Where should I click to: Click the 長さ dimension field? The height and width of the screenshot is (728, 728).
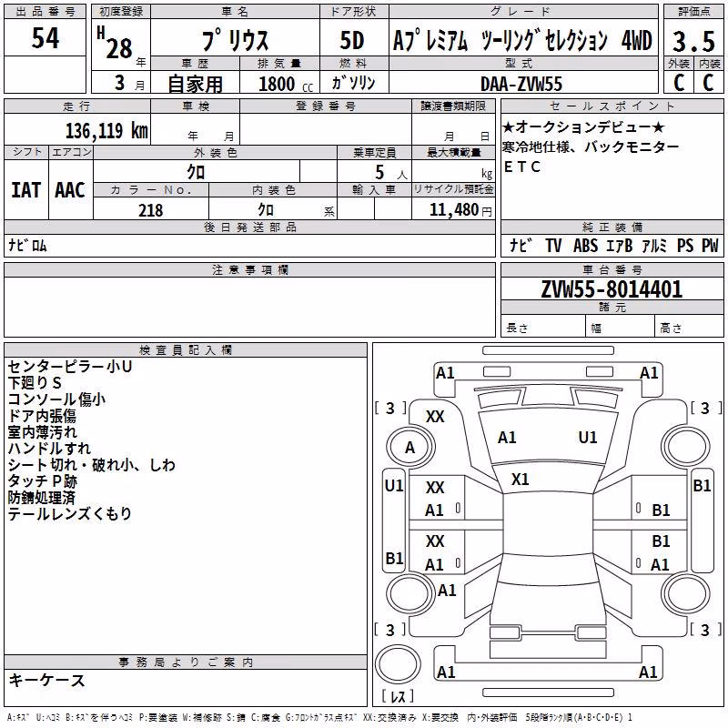coord(543,328)
